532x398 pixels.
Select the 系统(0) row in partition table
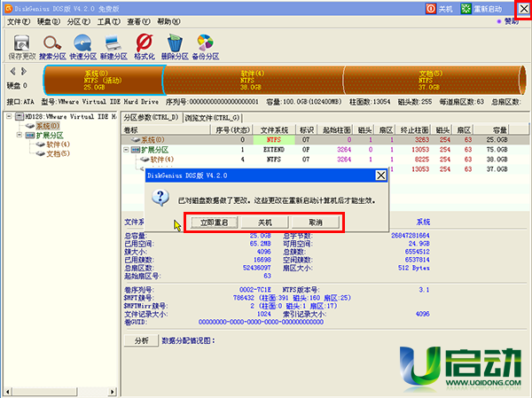coord(325,140)
